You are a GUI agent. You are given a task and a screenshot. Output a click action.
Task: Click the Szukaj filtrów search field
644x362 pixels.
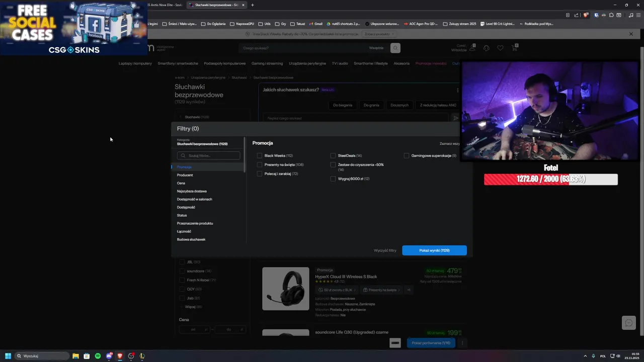click(208, 156)
